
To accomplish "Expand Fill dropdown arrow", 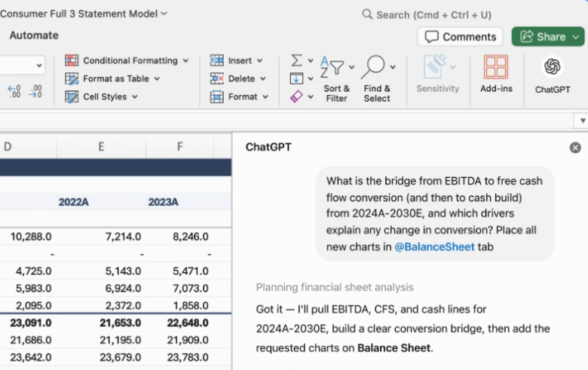I will pos(311,78).
